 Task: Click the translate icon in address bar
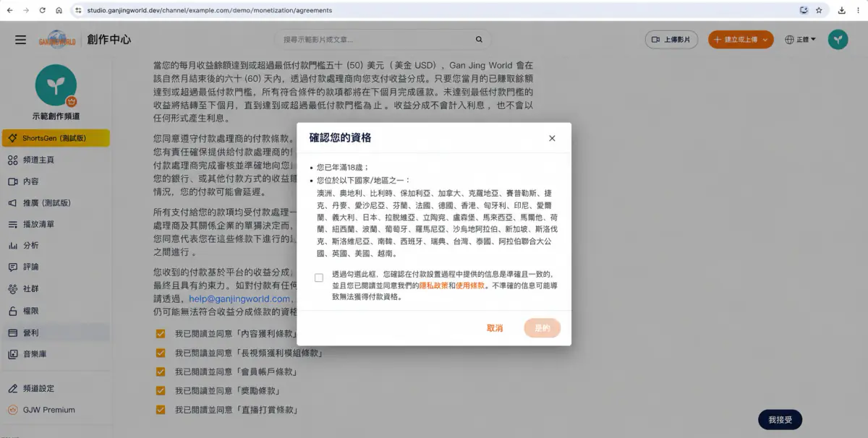coord(804,10)
